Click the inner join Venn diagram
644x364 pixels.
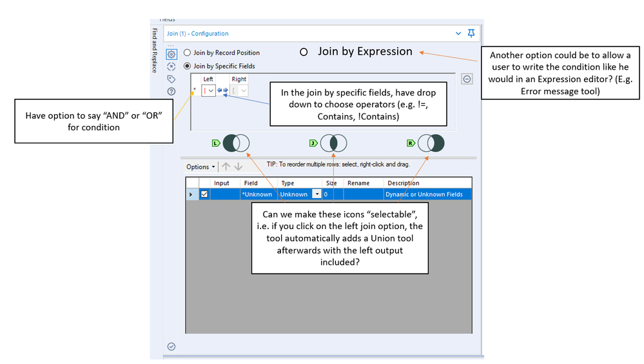333,143
